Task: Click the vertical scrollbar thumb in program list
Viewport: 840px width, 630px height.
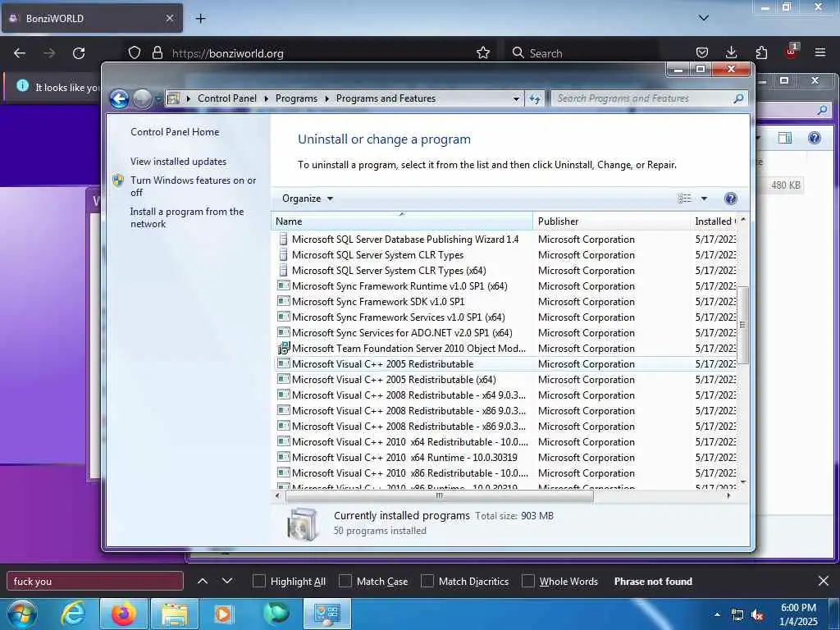Action: click(x=742, y=324)
